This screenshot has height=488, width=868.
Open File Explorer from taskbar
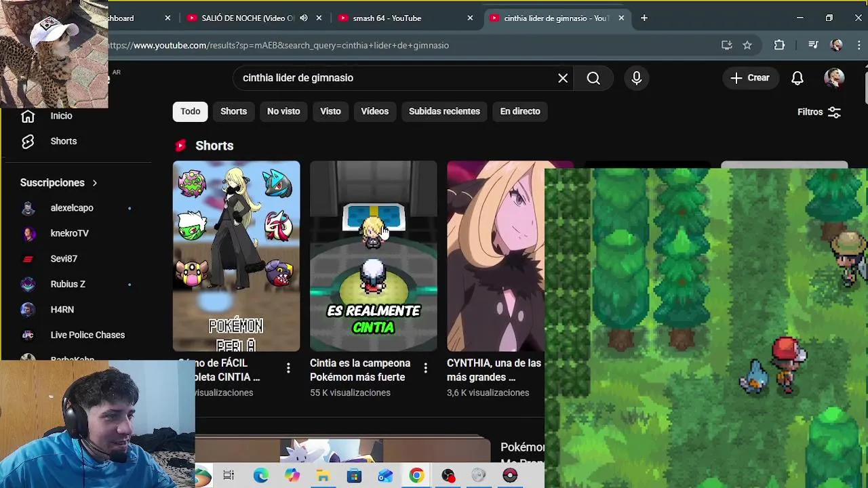point(323,476)
